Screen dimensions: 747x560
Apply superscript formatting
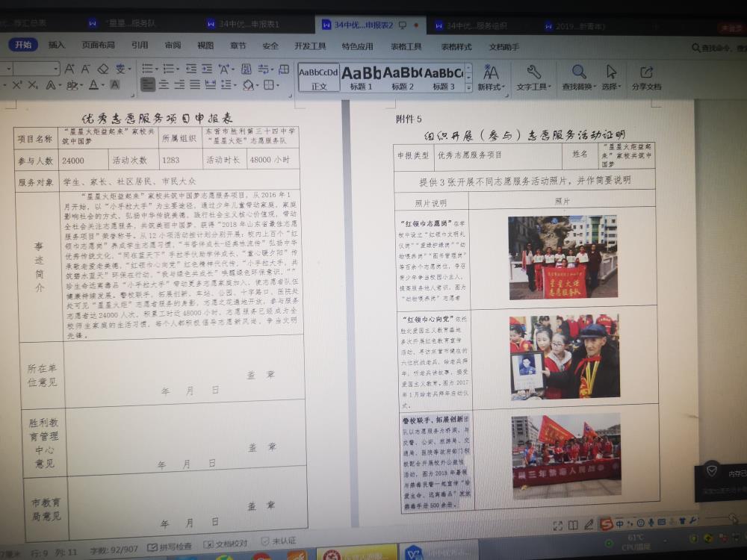point(17,85)
